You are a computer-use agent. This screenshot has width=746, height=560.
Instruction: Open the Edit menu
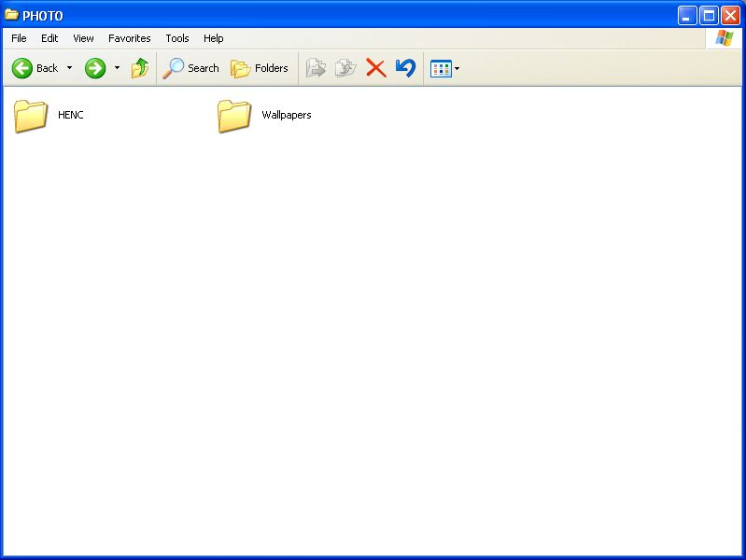(x=49, y=38)
